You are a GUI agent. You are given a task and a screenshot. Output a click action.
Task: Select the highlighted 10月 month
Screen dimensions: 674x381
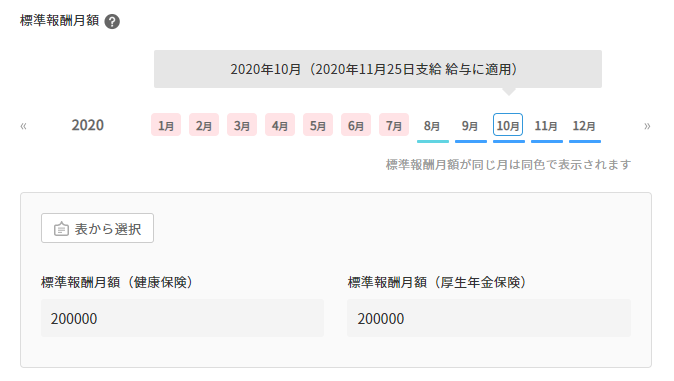(508, 125)
